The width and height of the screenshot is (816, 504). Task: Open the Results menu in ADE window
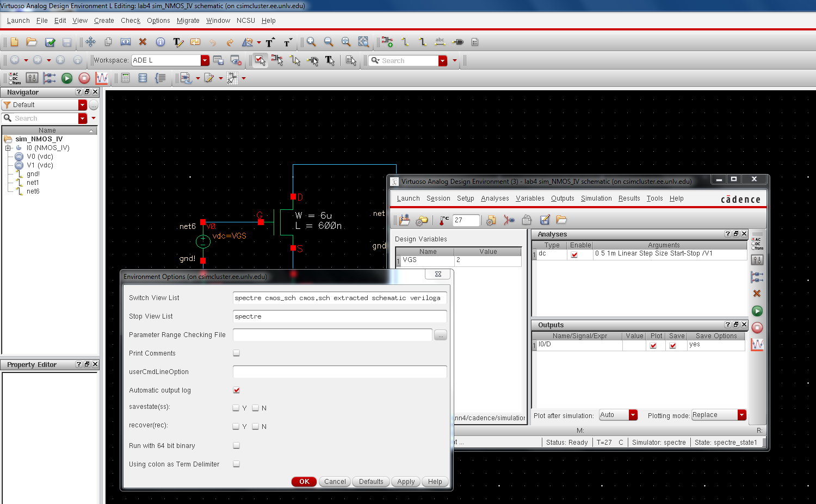[629, 198]
